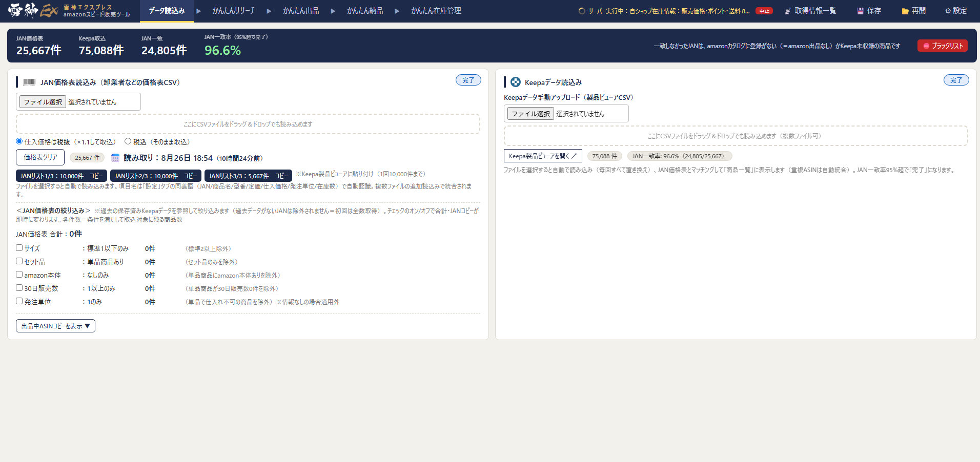Check the amazon本体 filter checkbox
980x462 pixels.
click(19, 275)
